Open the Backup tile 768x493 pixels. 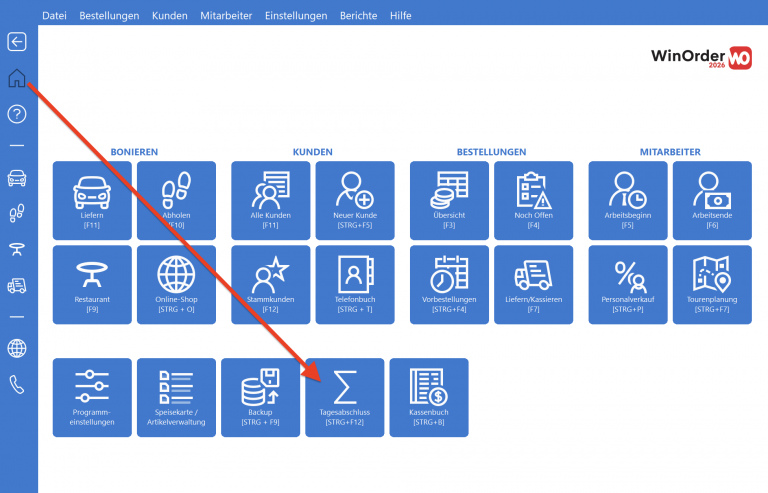[260, 397]
